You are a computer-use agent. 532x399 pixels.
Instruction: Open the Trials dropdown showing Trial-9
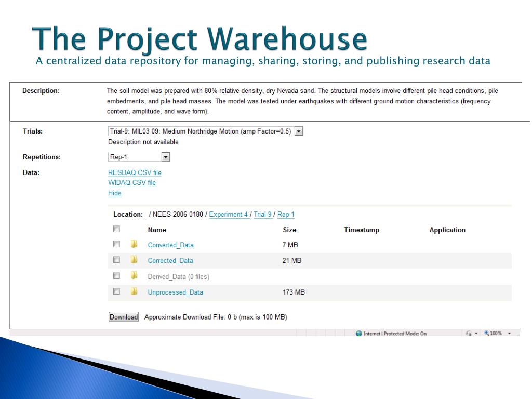(205, 131)
